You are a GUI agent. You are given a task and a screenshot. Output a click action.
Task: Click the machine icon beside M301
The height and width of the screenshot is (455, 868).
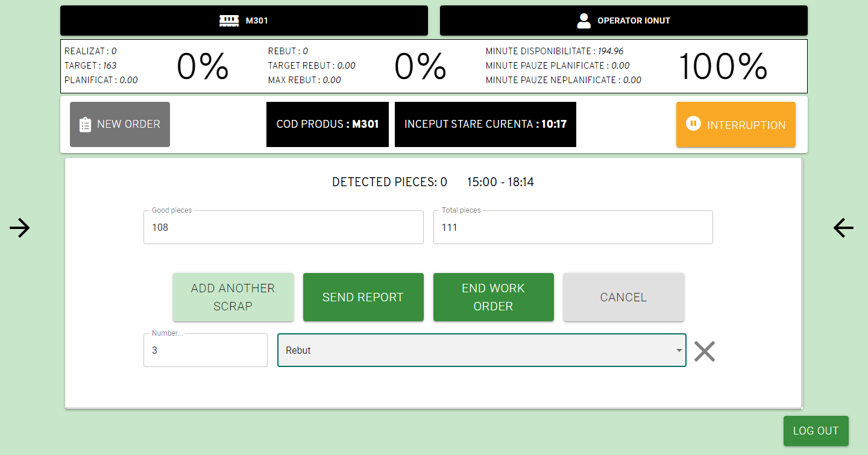point(229,20)
